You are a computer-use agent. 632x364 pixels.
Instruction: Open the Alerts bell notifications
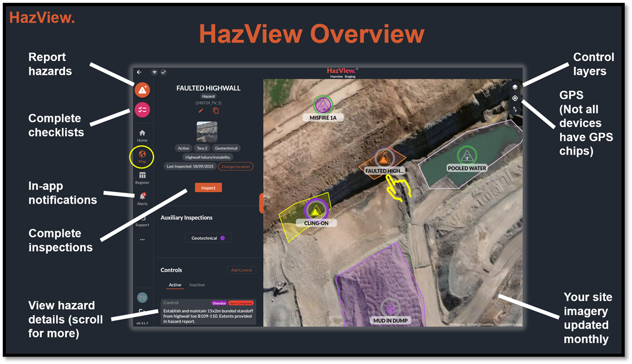point(142,199)
